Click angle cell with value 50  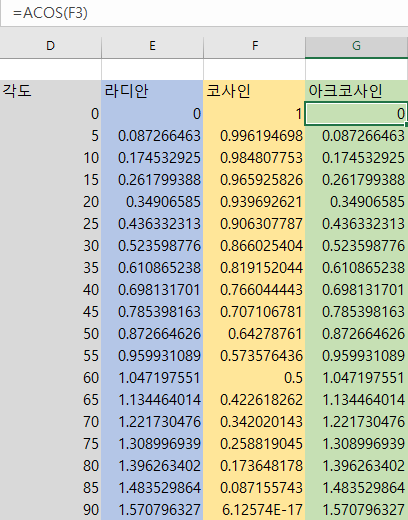coord(51,334)
